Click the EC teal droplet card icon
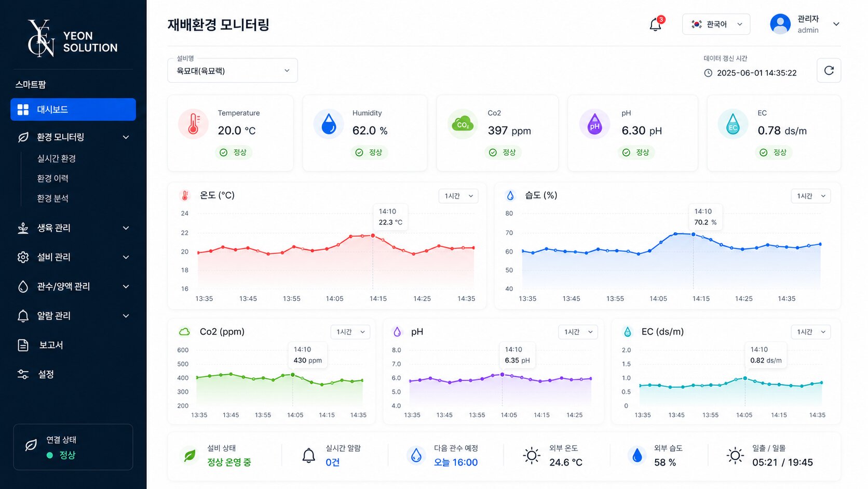 (x=733, y=124)
